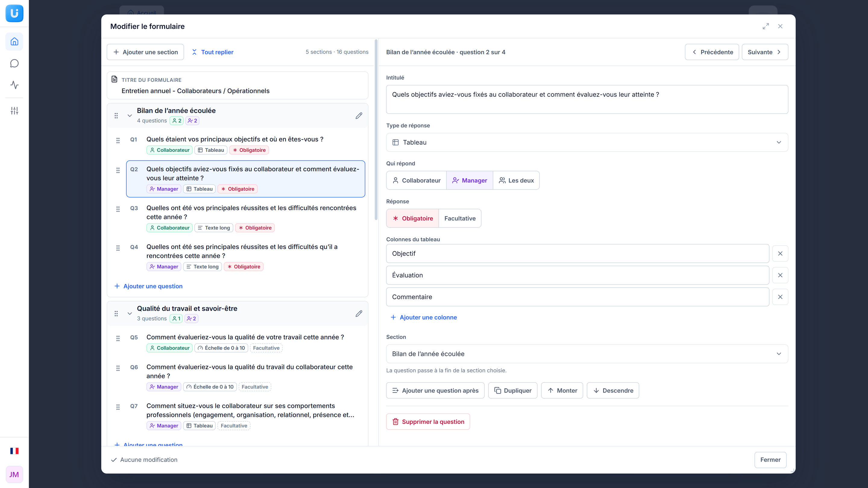Open the home icon in sidebar

coord(14,42)
